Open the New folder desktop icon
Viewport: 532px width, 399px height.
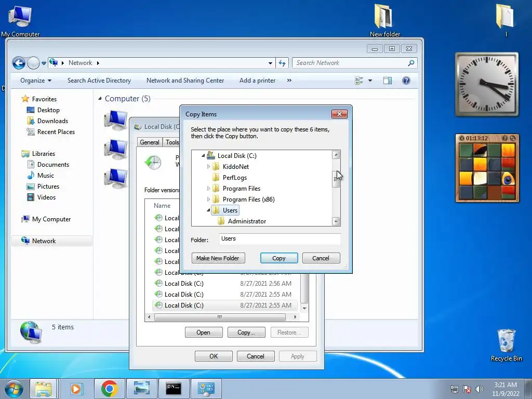pyautogui.click(x=384, y=20)
